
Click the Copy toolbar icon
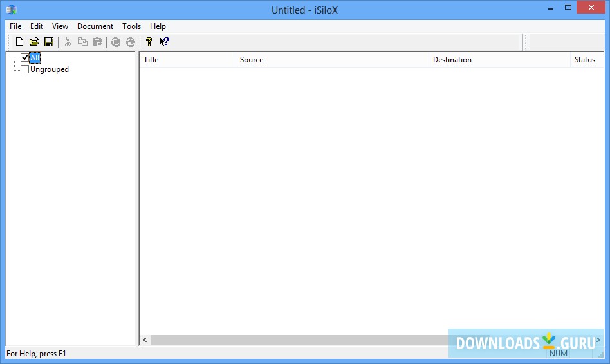click(82, 42)
